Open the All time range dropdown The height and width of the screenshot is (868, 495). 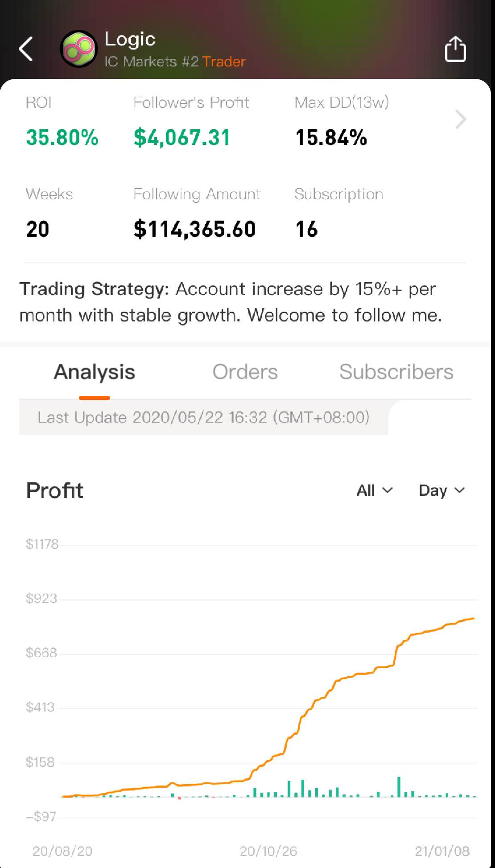coord(375,490)
